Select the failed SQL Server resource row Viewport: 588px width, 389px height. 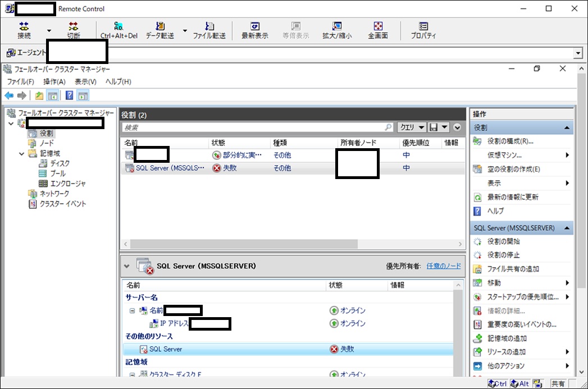point(288,349)
